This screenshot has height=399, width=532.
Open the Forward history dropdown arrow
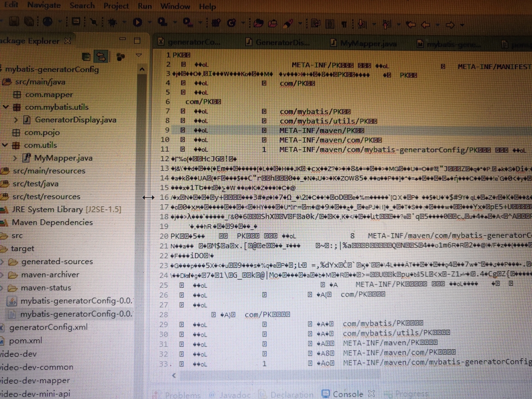[x=462, y=25]
